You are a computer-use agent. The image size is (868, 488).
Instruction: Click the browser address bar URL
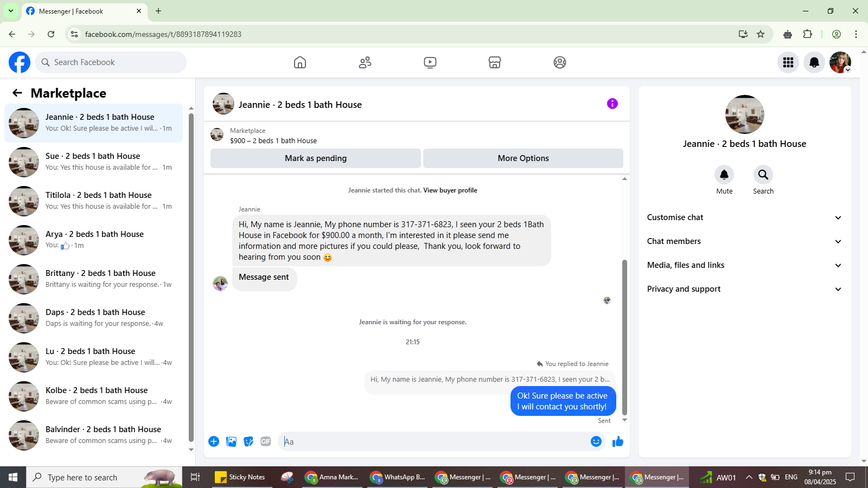[x=163, y=34]
